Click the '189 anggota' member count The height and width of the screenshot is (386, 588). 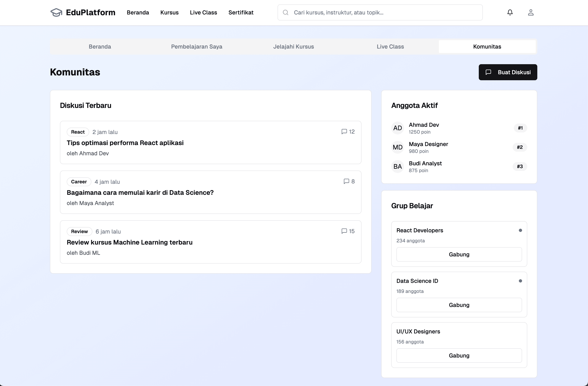pos(410,291)
